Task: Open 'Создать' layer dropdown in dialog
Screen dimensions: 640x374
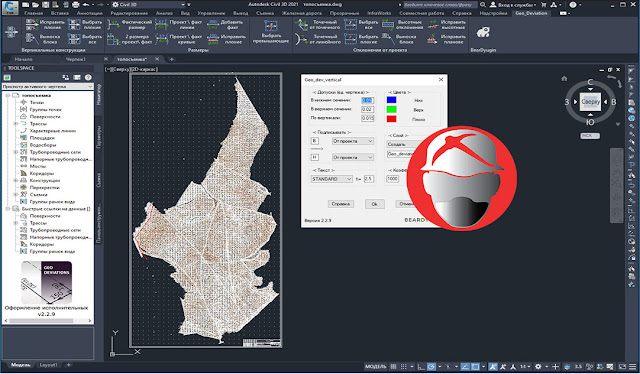Action: (x=402, y=144)
